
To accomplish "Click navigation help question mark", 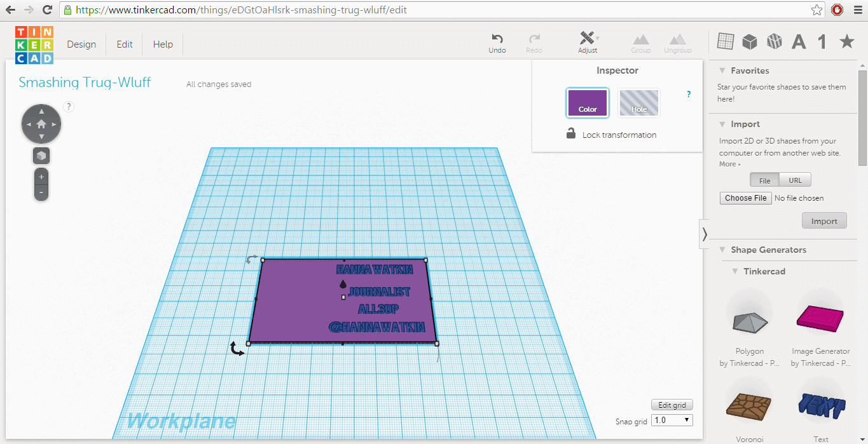I will 69,107.
